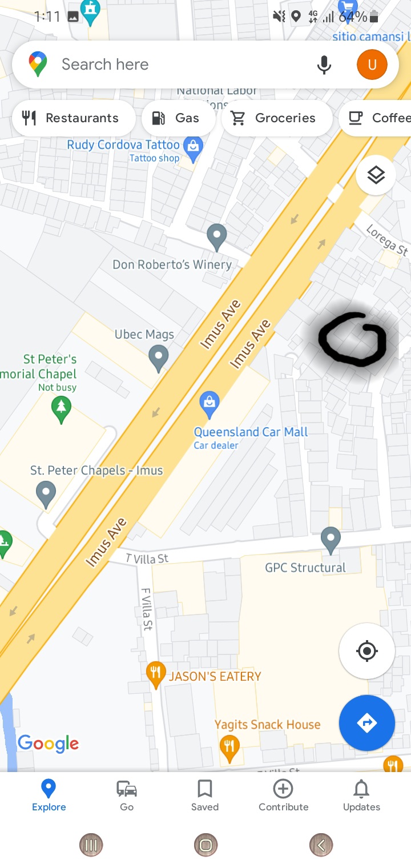The height and width of the screenshot is (868, 411).
Task: Open the Saved tab
Action: [x=205, y=795]
